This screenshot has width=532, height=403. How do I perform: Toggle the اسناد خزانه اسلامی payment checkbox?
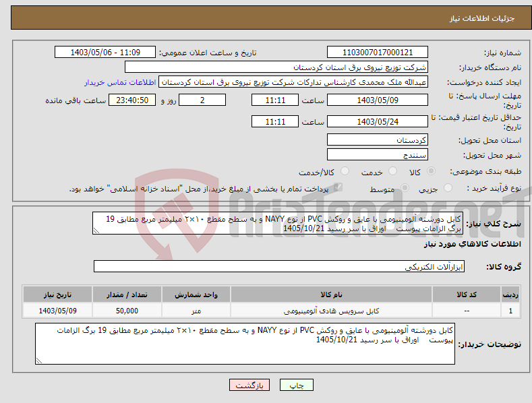pos(338,187)
